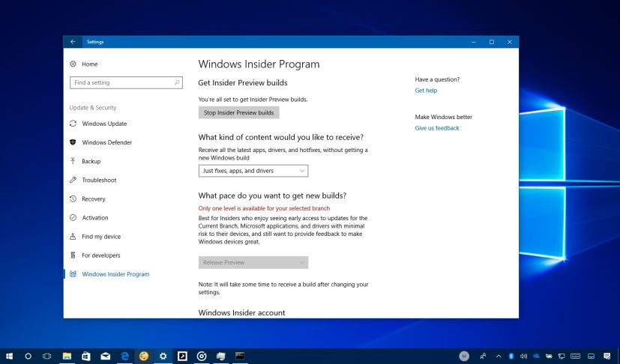Click the Bluetooth tray icon
Viewport: 620px width, 364px height.
[x=511, y=356]
